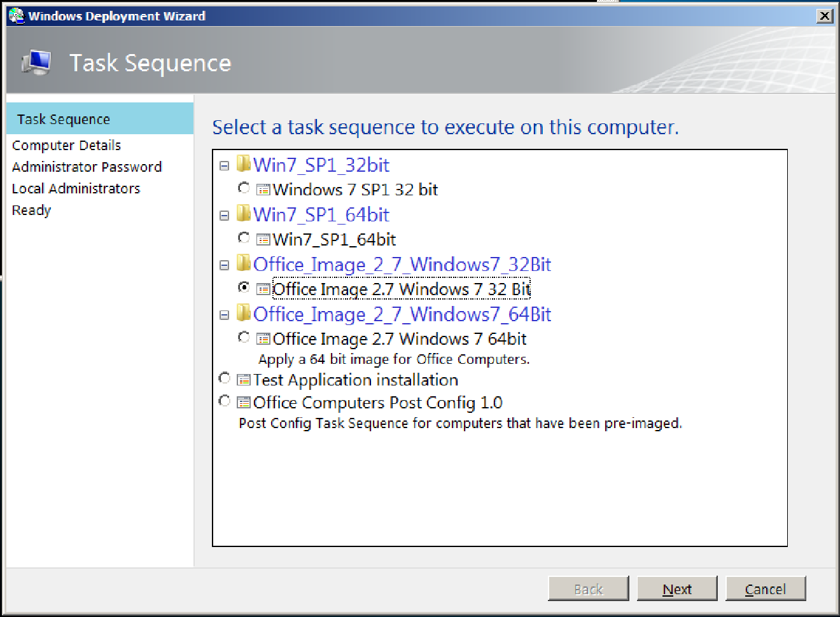Click the task sequence icon beside Office Image 2.7 Windows 7 64bit
The image size is (840, 617).
[263, 338]
